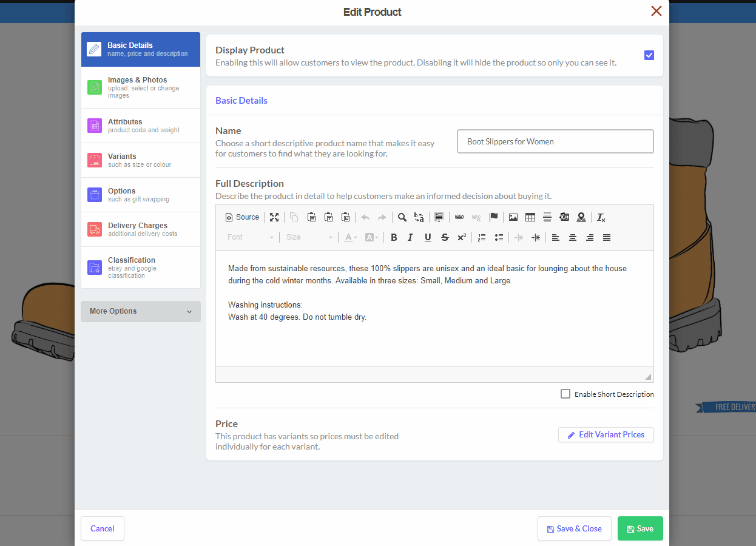Toggle strikethrough formatting in the editor
The height and width of the screenshot is (546, 756).
click(x=444, y=237)
